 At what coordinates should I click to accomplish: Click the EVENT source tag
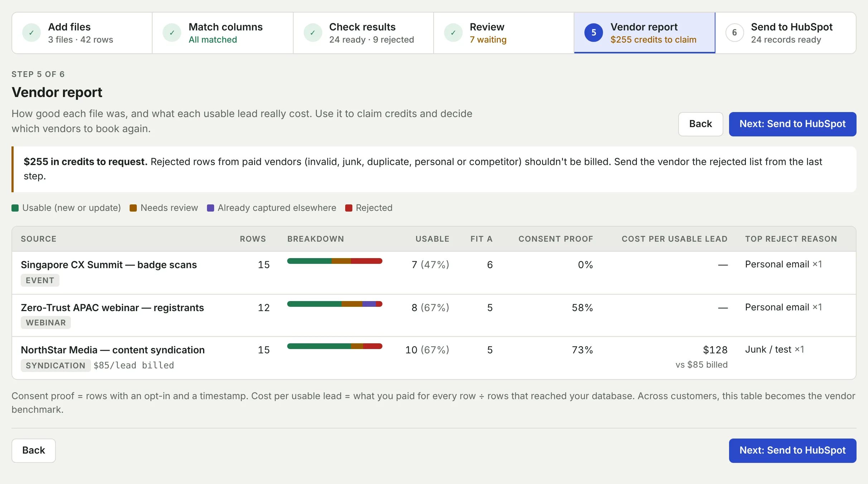click(x=40, y=280)
